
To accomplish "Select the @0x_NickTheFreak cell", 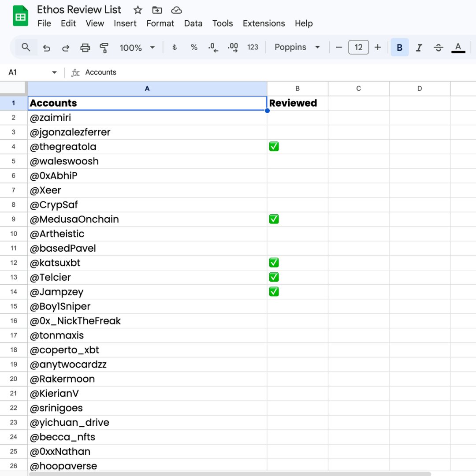I will pyautogui.click(x=147, y=321).
